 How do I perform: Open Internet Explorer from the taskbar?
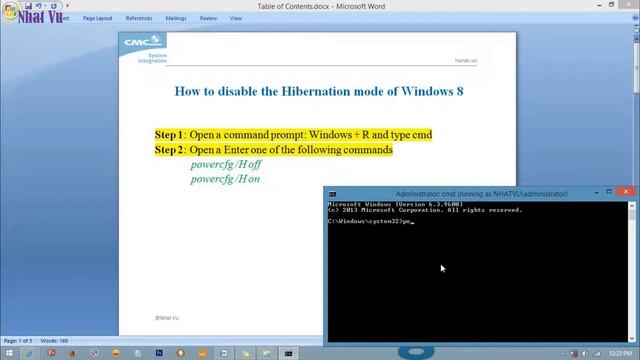[28, 353]
